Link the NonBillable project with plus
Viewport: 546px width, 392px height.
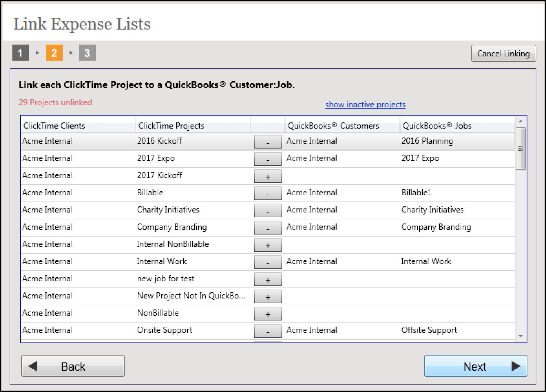pyautogui.click(x=267, y=314)
